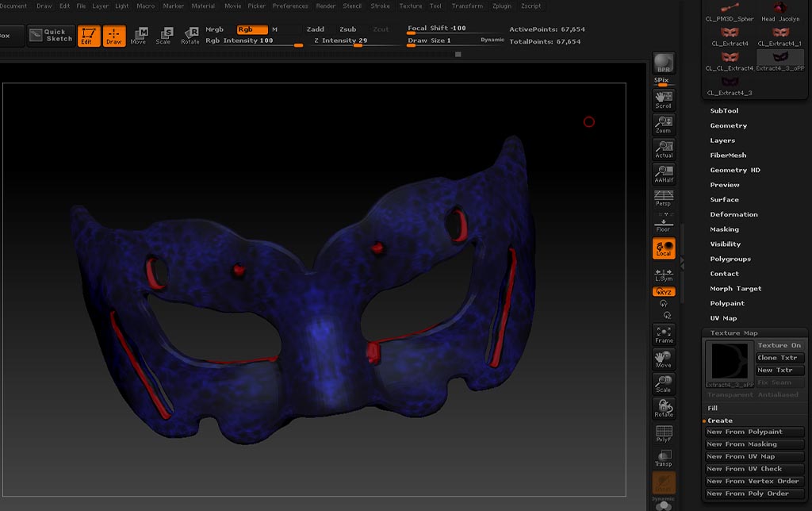Toggle L.Sym local symmetry

[664, 275]
